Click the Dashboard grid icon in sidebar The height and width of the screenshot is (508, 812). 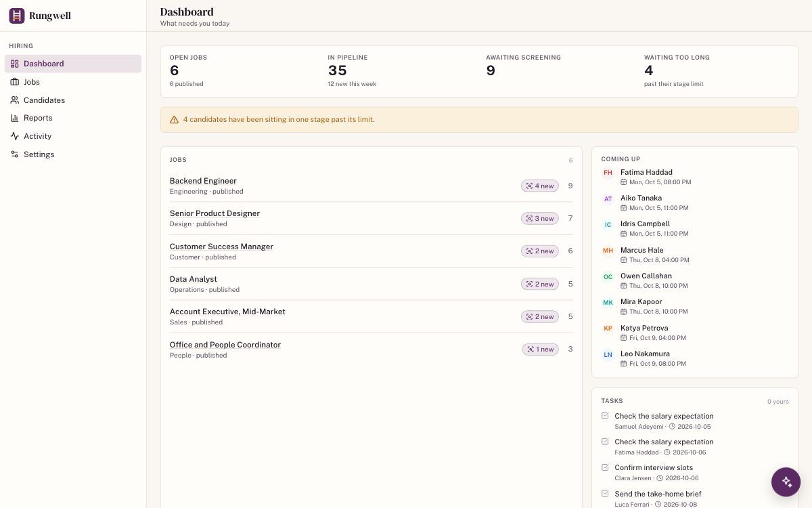pos(15,64)
